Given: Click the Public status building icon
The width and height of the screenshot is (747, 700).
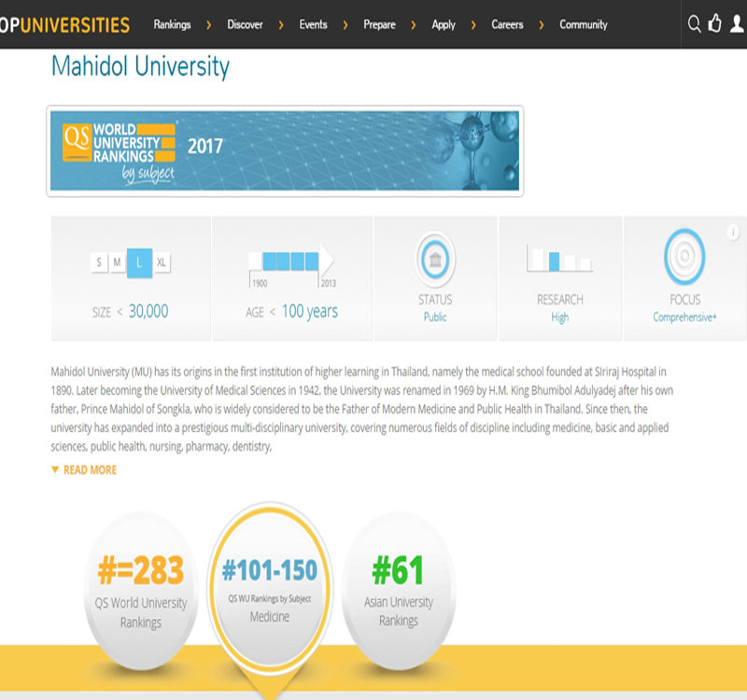Looking at the screenshot, I should 435,259.
